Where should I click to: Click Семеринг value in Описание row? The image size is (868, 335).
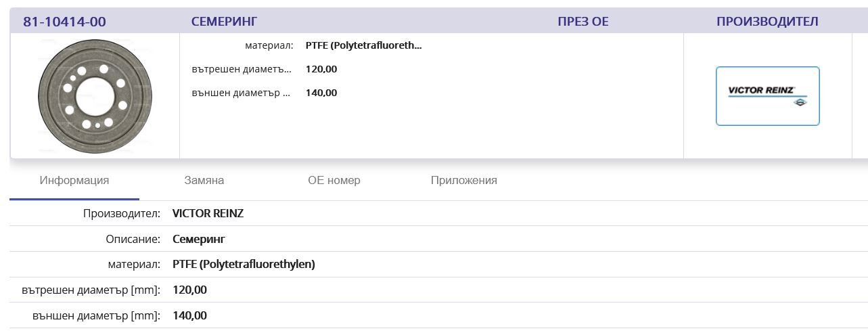(x=199, y=239)
